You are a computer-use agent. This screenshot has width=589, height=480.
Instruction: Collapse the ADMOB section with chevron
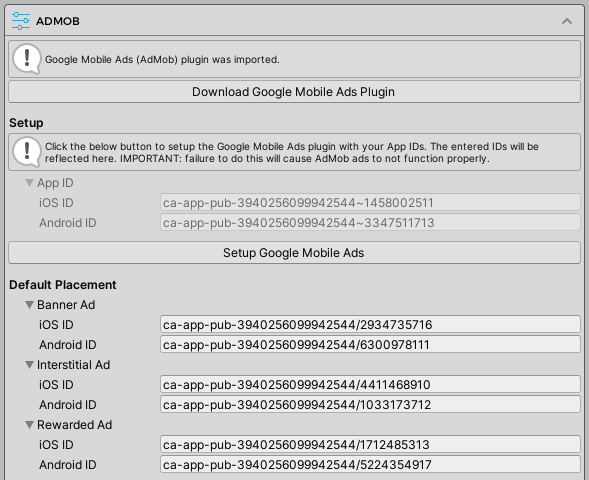tap(567, 21)
